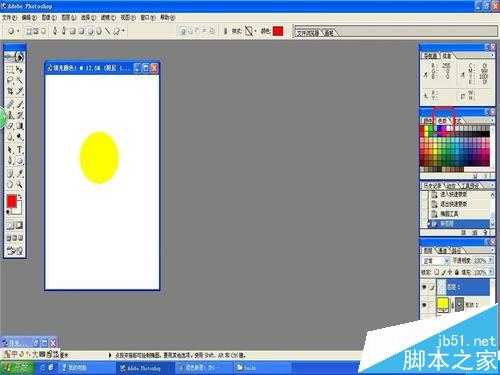This screenshot has height=375, width=500.
Task: Select the Notes tool
Action: click(x=10, y=173)
